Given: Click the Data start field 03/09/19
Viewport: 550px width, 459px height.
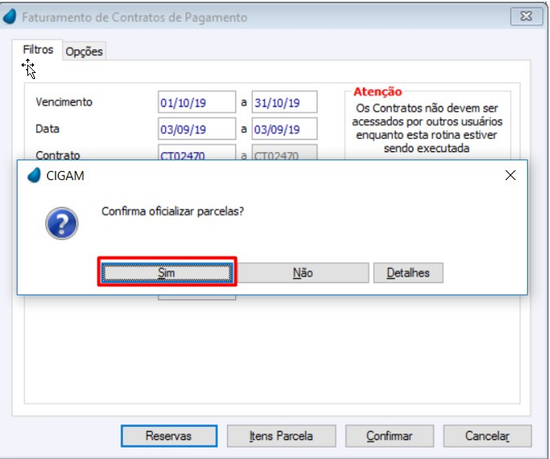Looking at the screenshot, I should click(197, 129).
